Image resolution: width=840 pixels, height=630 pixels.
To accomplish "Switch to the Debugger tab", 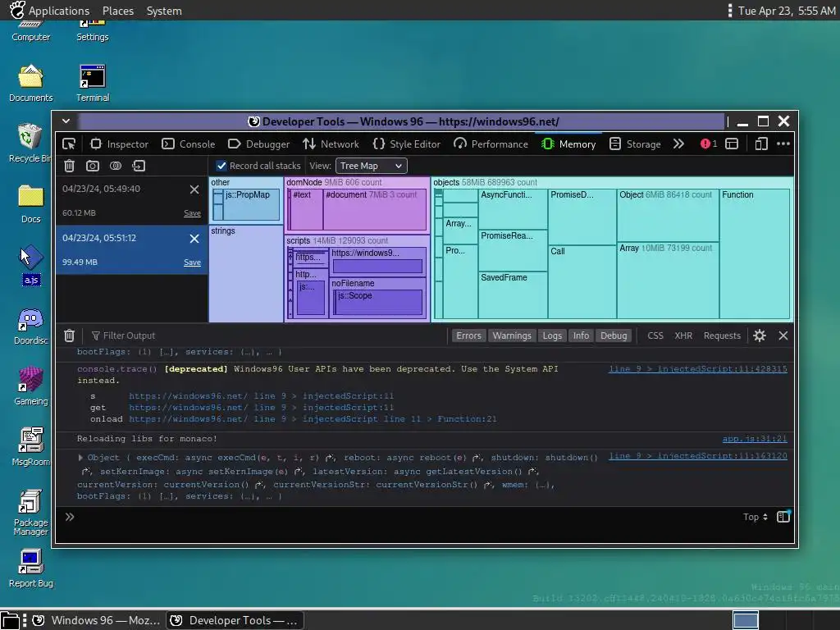I will click(x=258, y=144).
